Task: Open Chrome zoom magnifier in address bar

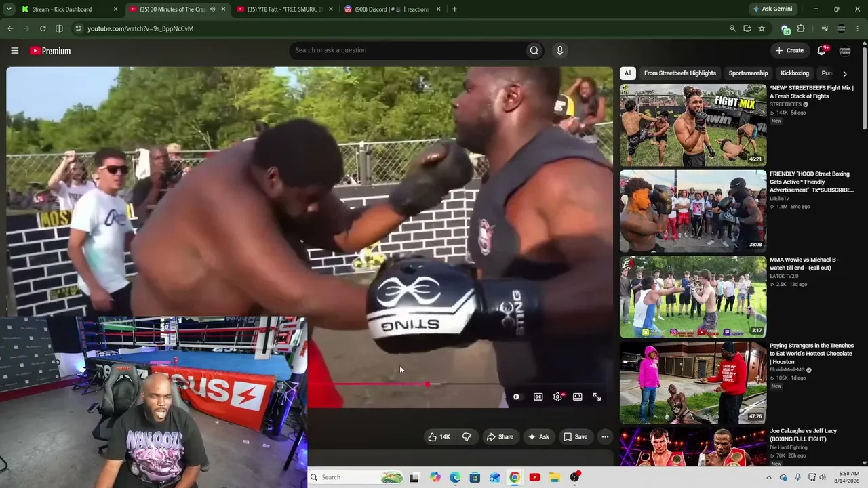Action: tap(732, 28)
